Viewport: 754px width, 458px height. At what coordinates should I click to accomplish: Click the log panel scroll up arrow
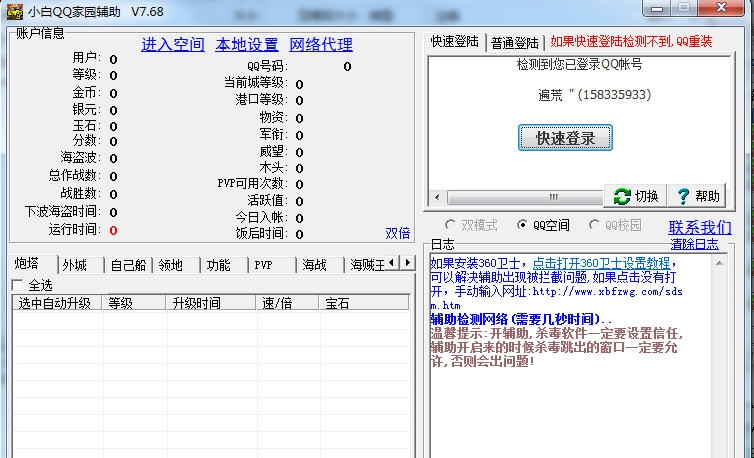pyautogui.click(x=719, y=263)
